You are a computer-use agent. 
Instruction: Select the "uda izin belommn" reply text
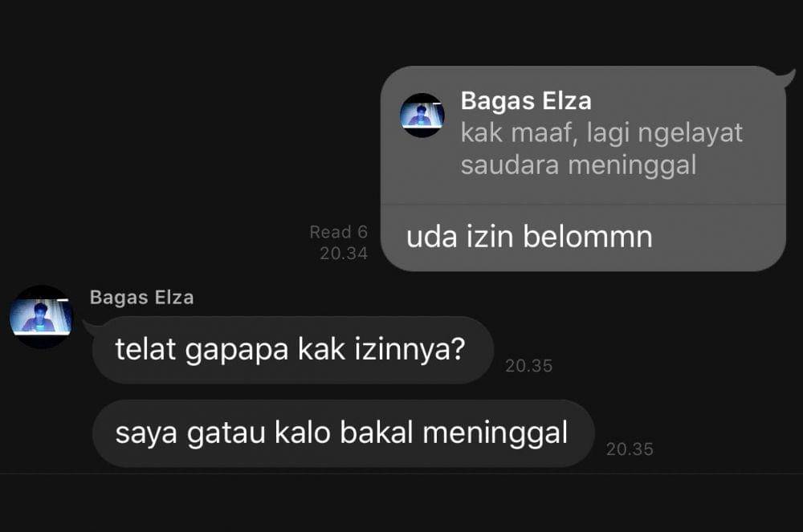529,238
